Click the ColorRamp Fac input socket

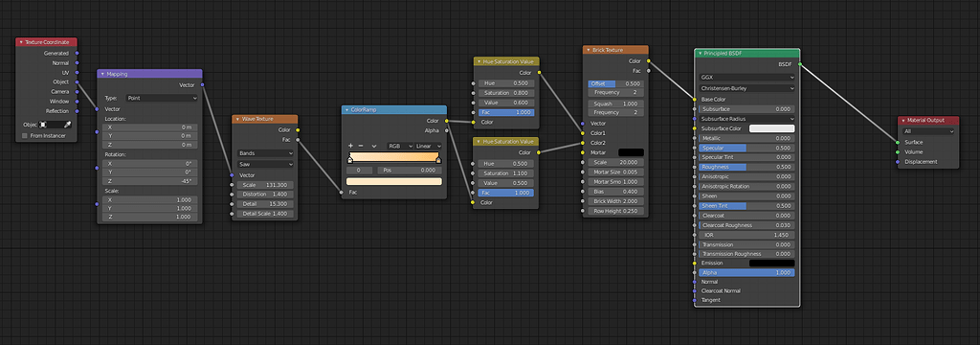(342, 193)
